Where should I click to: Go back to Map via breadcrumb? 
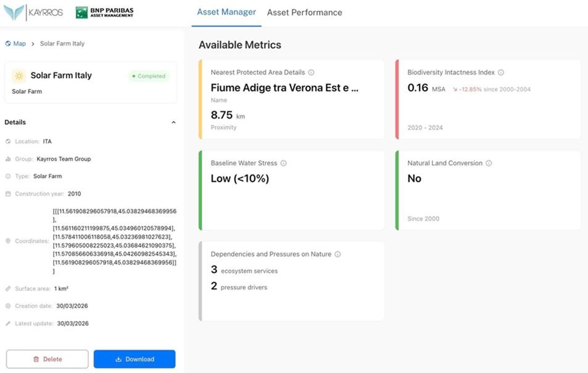click(16, 44)
